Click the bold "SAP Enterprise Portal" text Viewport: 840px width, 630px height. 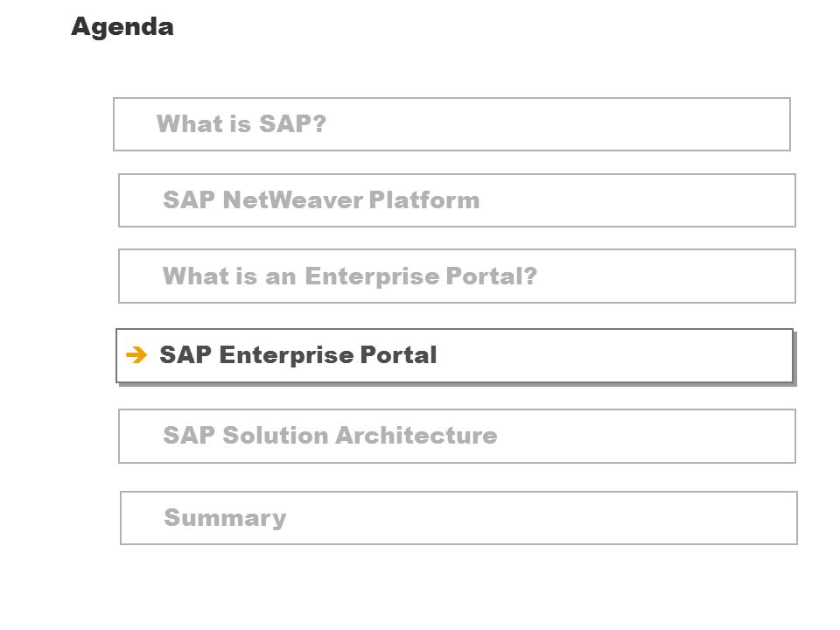click(x=297, y=354)
